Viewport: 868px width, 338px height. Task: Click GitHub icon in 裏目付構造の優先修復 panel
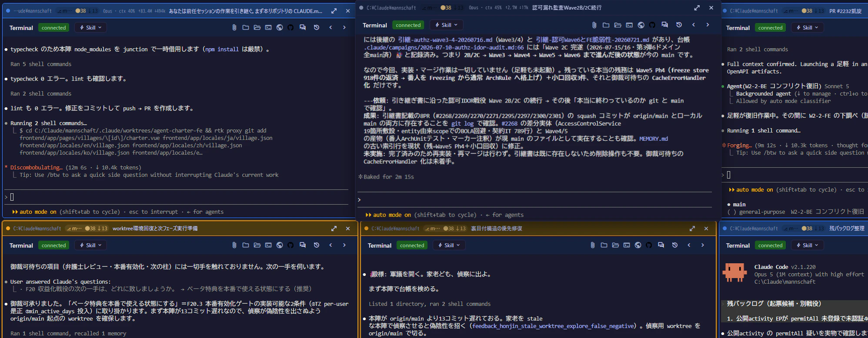pyautogui.click(x=649, y=245)
